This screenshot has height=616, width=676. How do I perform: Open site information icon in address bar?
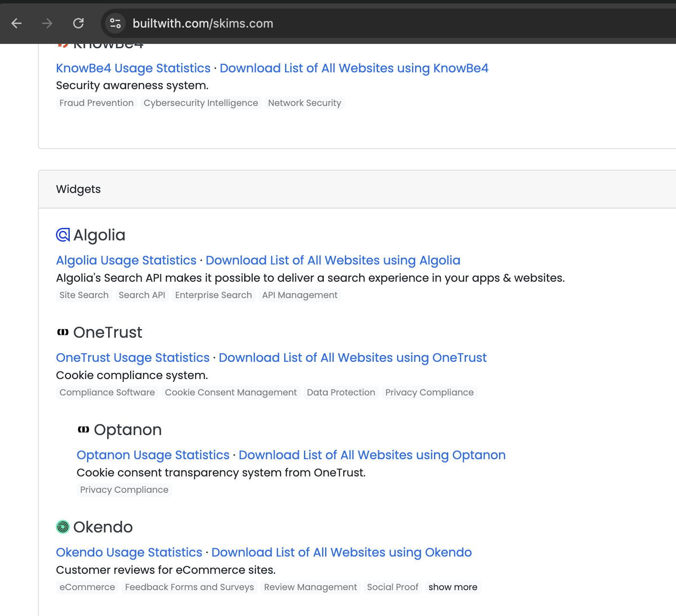[x=115, y=23]
